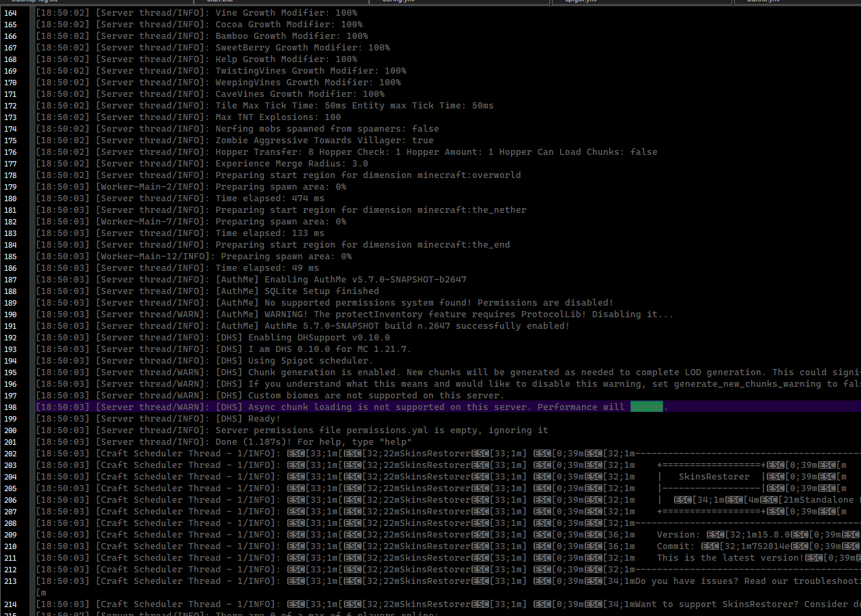This screenshot has height=616, width=861.
Task: Click "Want to support SkinsRestorer?" text
Action: [x=718, y=604]
